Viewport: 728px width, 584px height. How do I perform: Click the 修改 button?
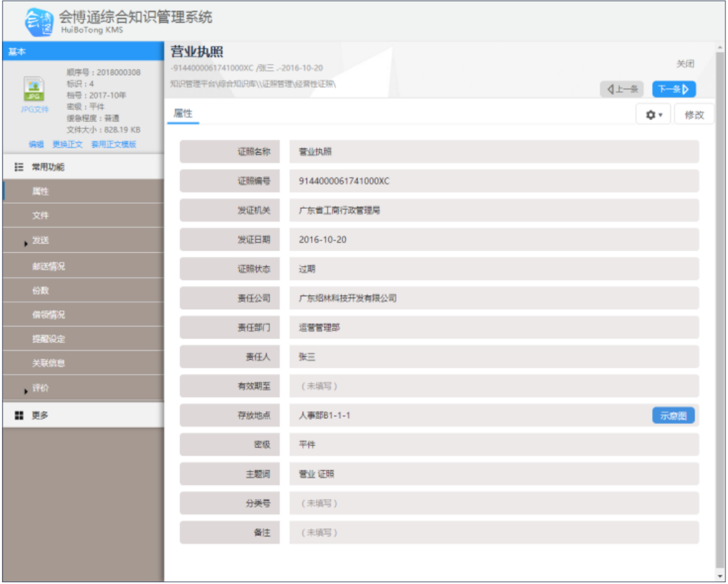[694, 115]
